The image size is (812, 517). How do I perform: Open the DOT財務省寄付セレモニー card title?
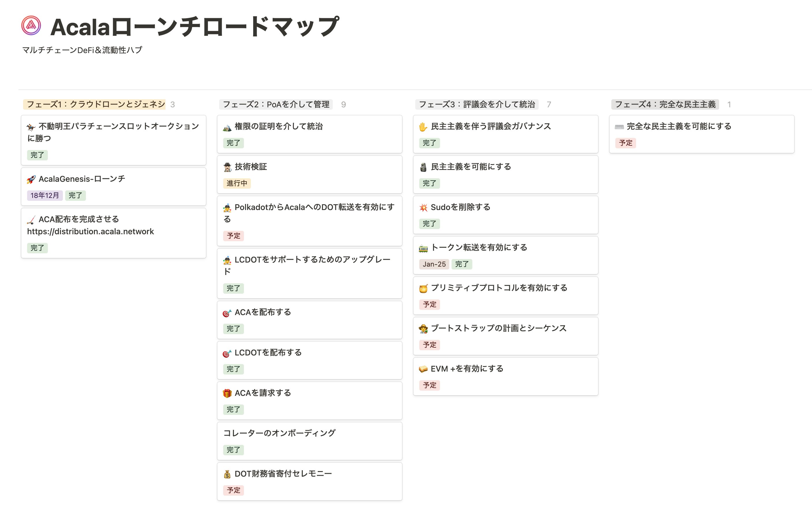click(x=283, y=474)
